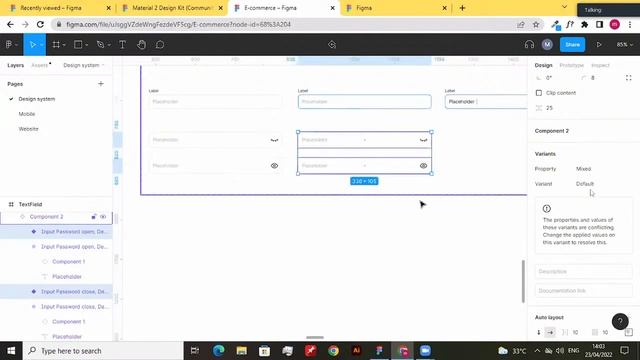Click the Description input field
The image size is (640, 360).
pos(584,271)
